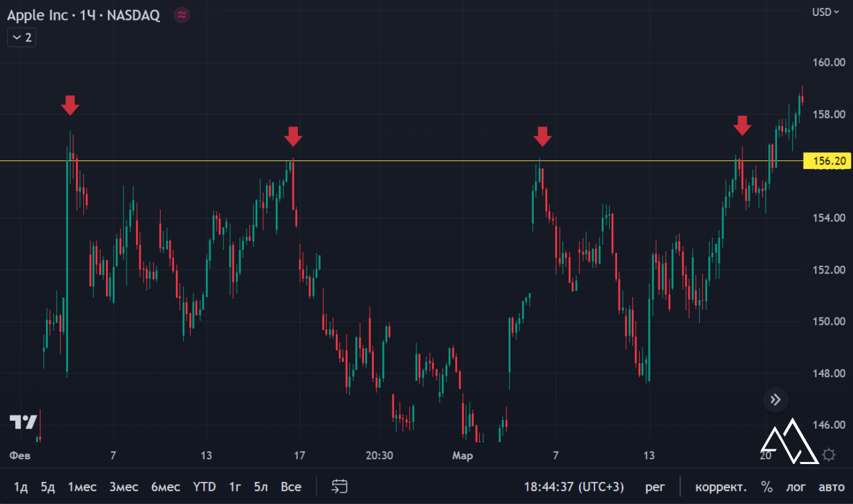The image size is (853, 504).
Task: Click the 146.00 price axis label
Action: (830, 425)
